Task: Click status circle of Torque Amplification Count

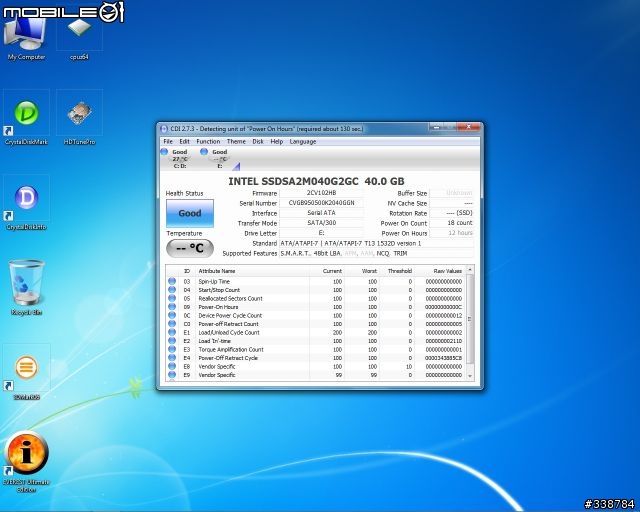Action: (172, 349)
